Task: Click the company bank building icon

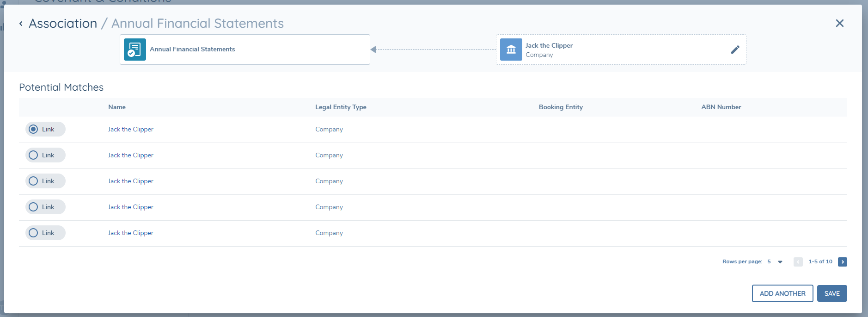Action: [511, 50]
